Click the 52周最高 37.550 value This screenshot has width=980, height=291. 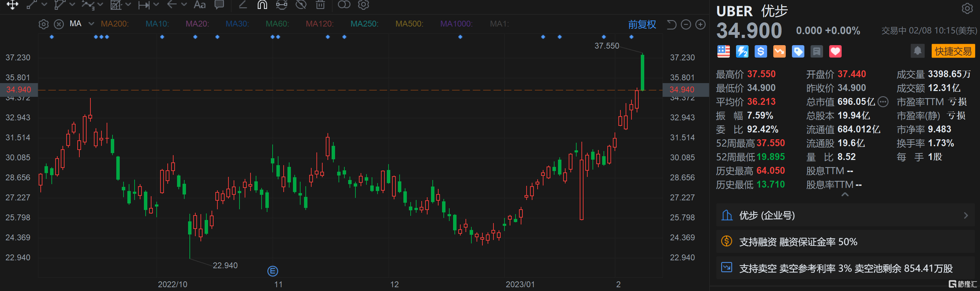(x=771, y=143)
